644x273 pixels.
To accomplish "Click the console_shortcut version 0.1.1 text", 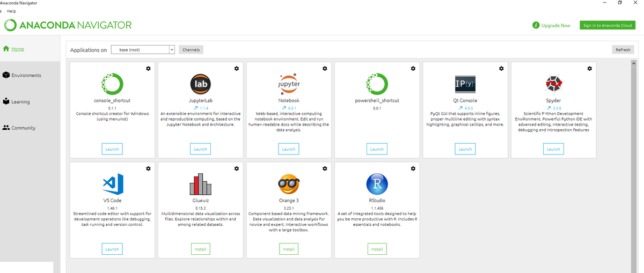I will 112,108.
